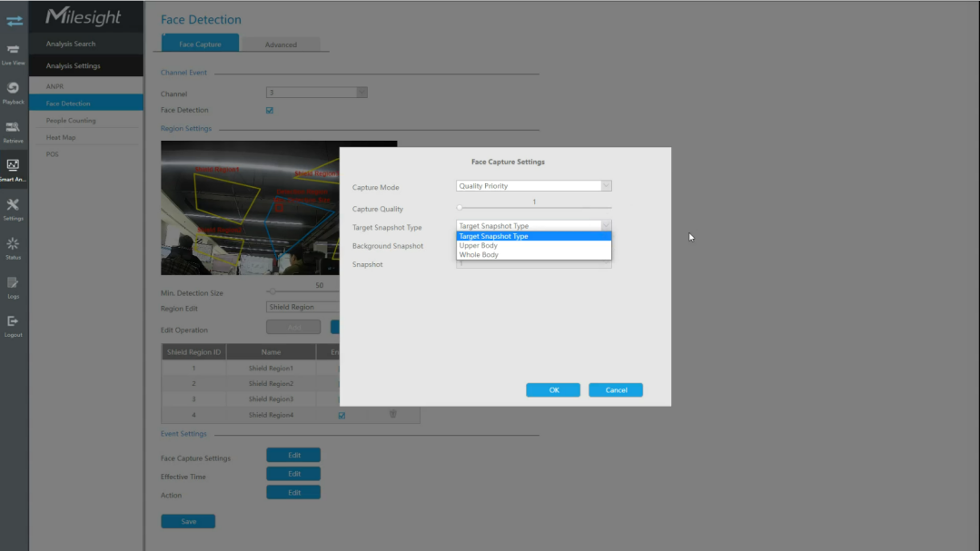The height and width of the screenshot is (551, 980).
Task: Select Heat Map in side menu
Action: point(86,137)
